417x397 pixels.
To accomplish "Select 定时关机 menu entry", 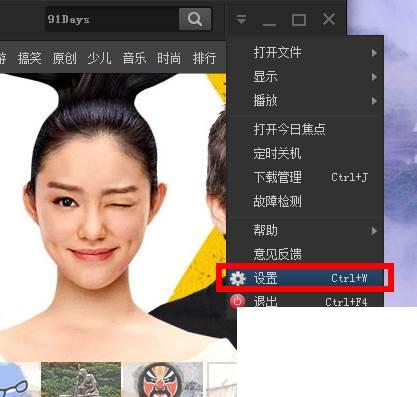I will pyautogui.click(x=305, y=153).
